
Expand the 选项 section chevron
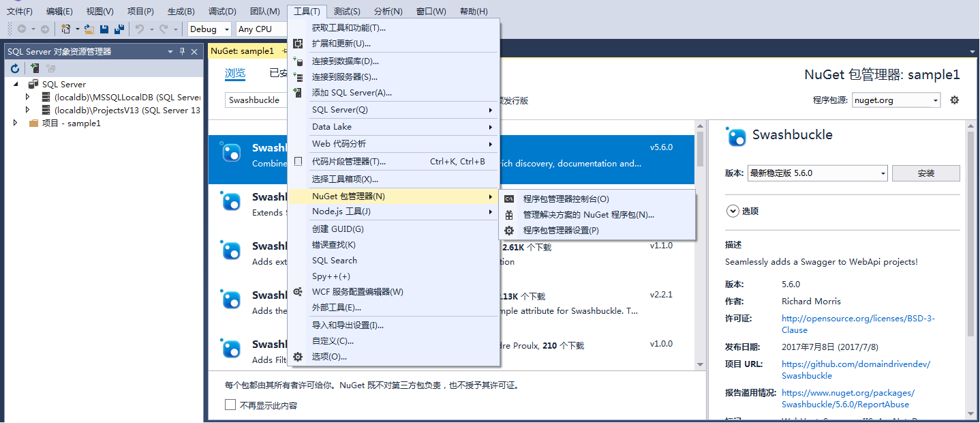pos(733,211)
